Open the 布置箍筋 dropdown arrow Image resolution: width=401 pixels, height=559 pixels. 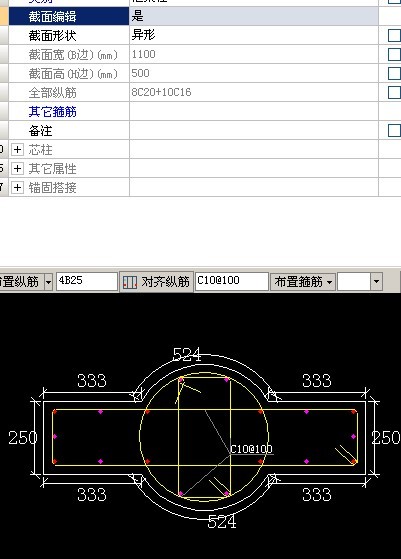[330, 282]
